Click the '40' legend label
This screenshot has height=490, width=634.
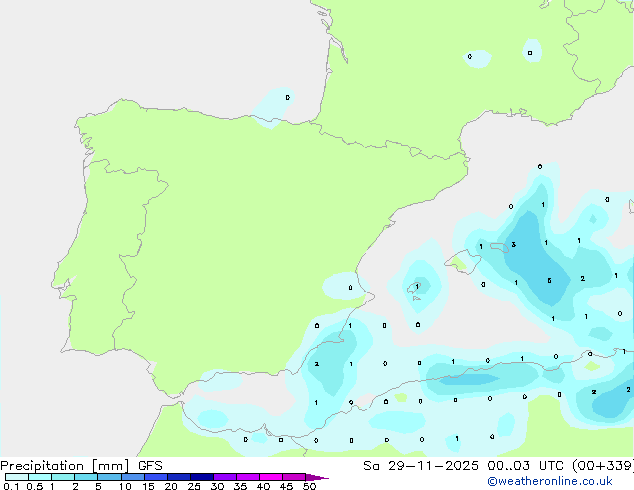263,486
